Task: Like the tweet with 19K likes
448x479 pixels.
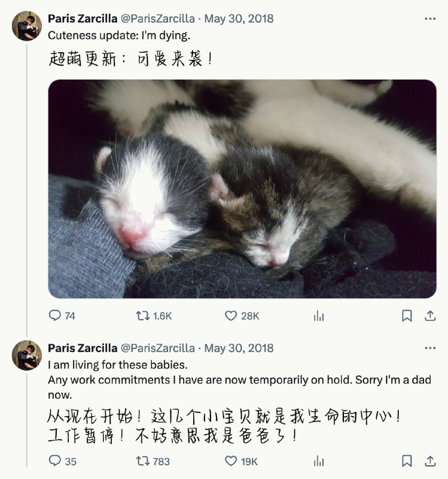Action: tap(241, 461)
